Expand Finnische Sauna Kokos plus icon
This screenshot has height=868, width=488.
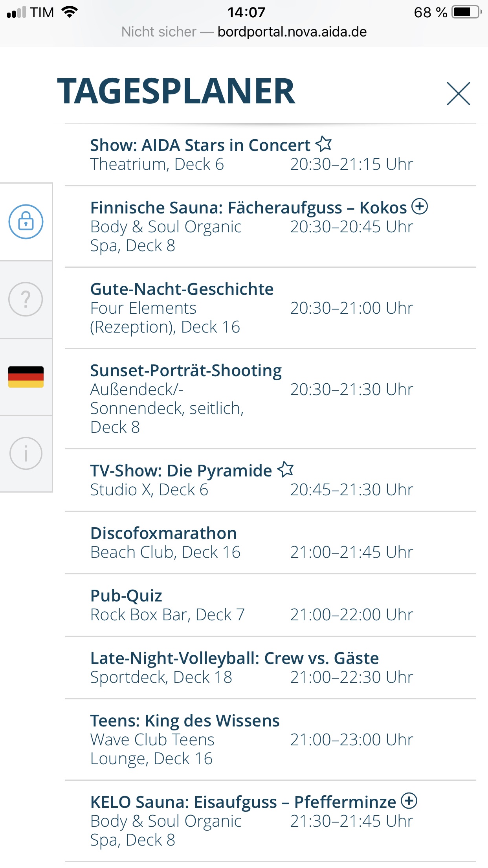[x=420, y=206]
